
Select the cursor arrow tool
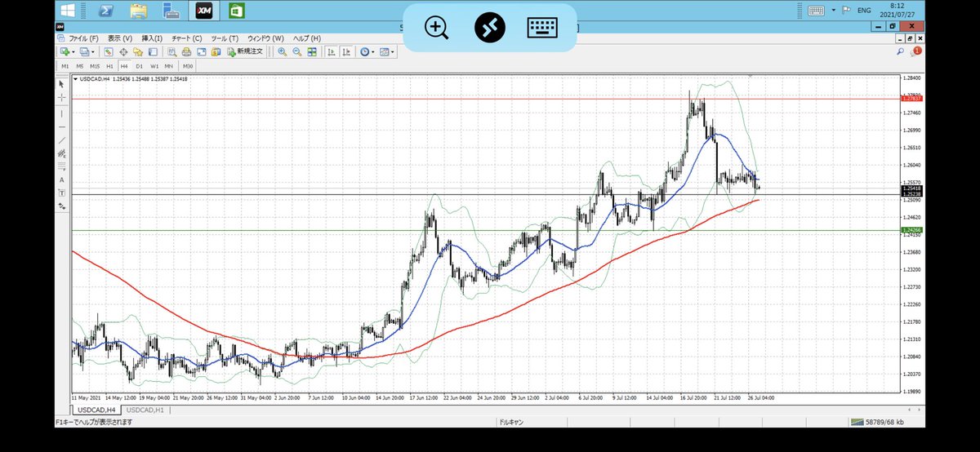pyautogui.click(x=61, y=84)
